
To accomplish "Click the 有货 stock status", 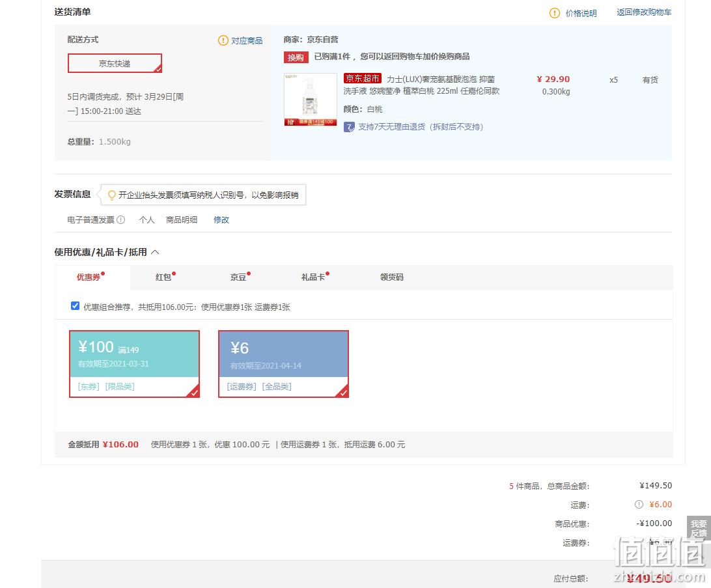I will tap(650, 80).
